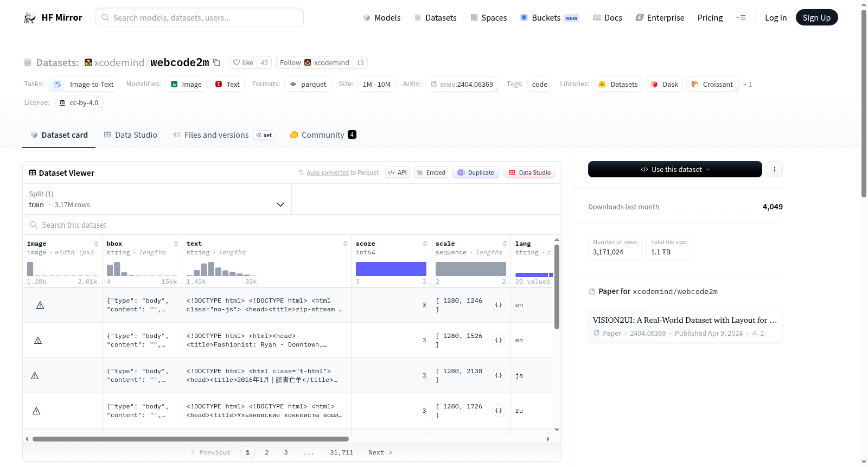Screen dimensions: 868x467
Task: Open the follower count 13
Action: (x=360, y=62)
